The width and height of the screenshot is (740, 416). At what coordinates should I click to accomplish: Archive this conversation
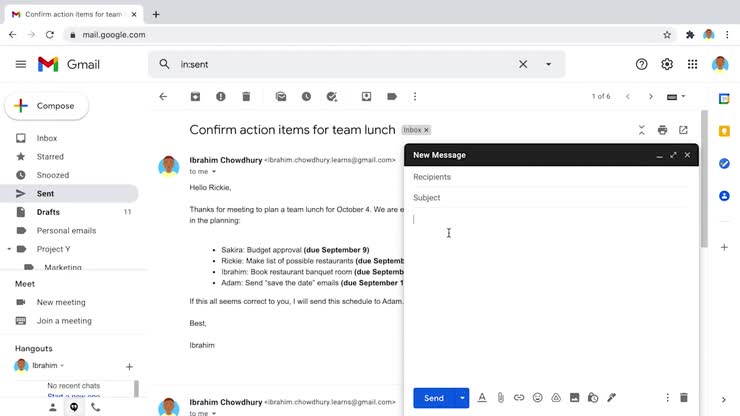[195, 96]
